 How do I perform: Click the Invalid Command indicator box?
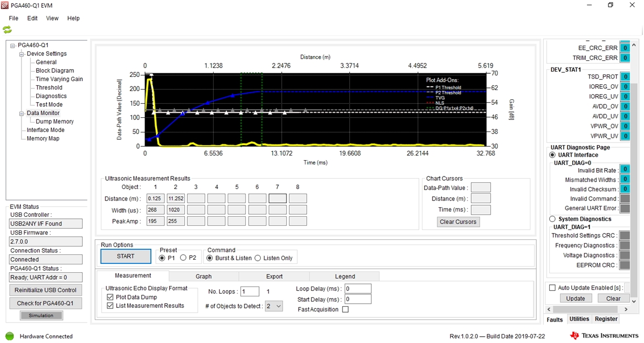(625, 198)
